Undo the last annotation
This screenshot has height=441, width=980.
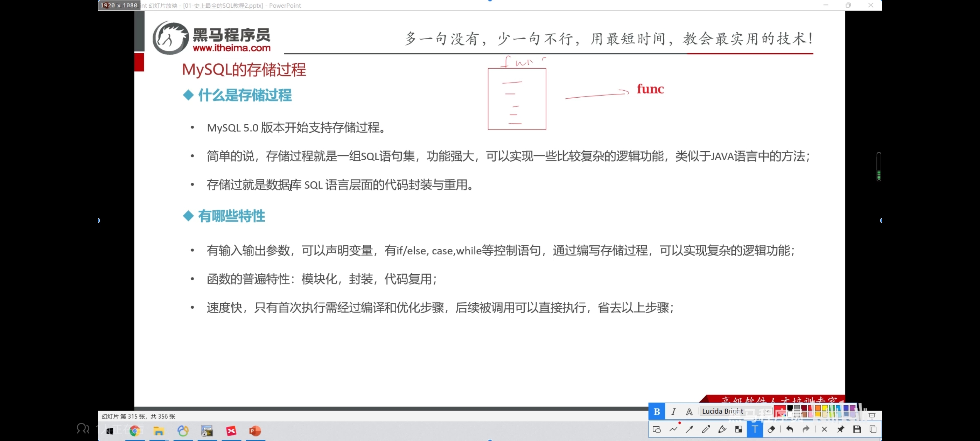[x=789, y=429]
